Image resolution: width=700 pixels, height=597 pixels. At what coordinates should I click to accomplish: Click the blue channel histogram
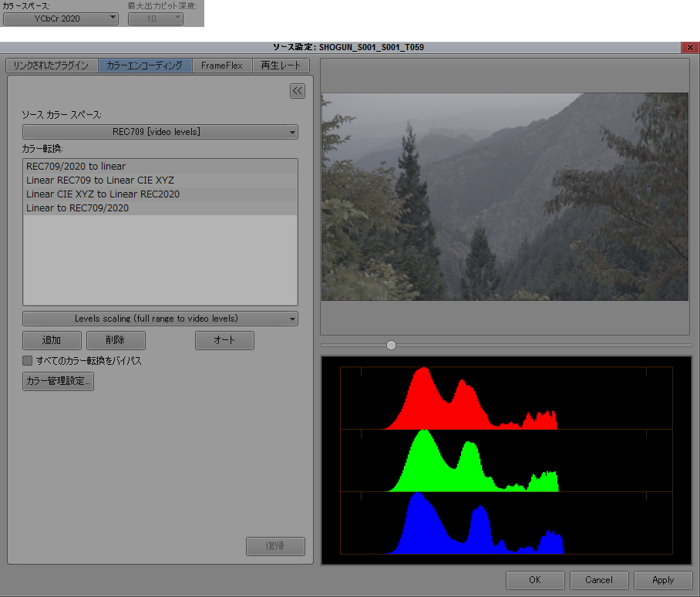coord(506,523)
